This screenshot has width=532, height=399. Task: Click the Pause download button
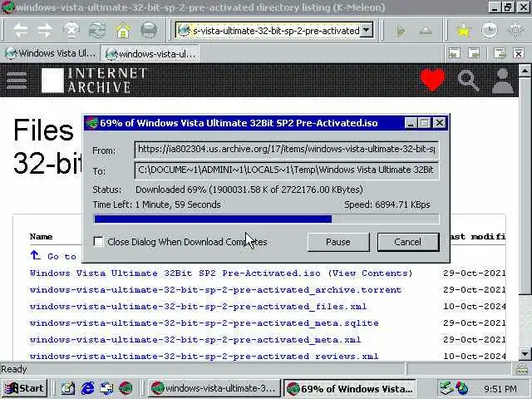(338, 242)
